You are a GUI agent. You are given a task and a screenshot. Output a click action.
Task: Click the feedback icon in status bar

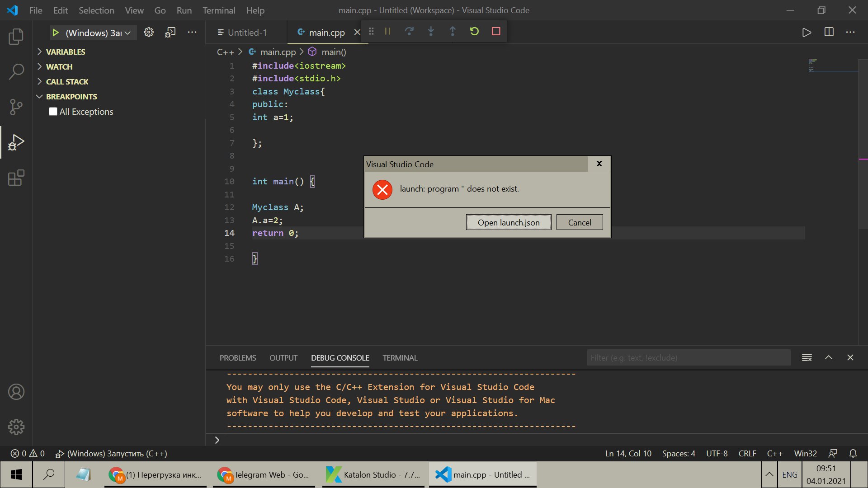pos(833,453)
